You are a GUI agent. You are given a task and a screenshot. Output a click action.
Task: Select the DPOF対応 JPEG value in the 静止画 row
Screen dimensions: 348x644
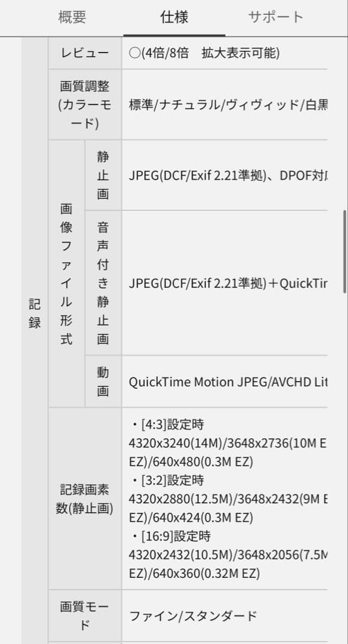click(228, 176)
